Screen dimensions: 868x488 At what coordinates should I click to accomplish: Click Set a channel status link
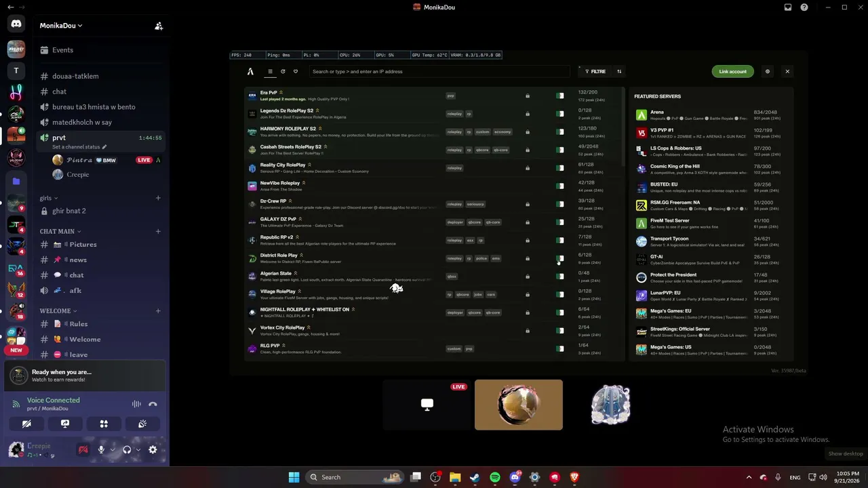(x=76, y=147)
